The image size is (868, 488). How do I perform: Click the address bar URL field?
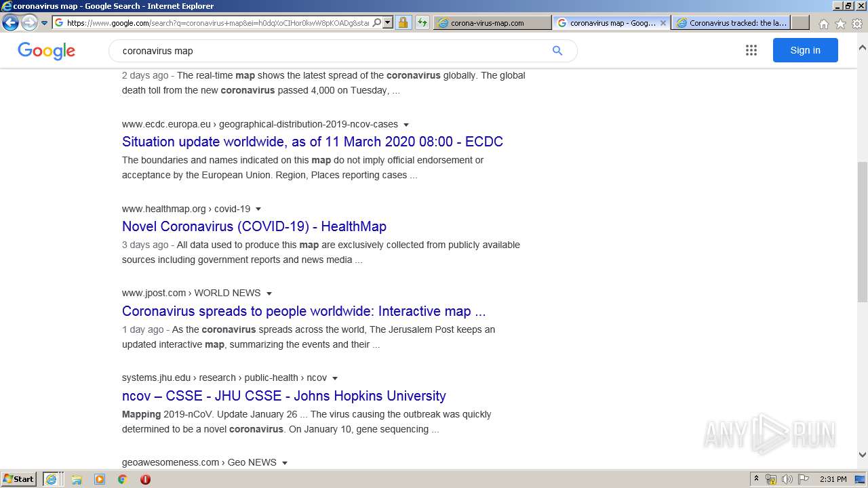pyautogui.click(x=218, y=22)
